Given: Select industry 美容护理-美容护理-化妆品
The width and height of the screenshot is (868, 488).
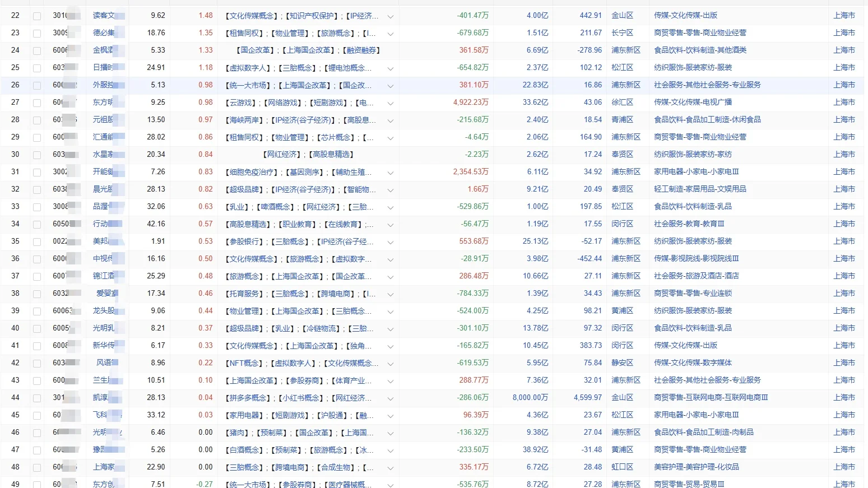Looking at the screenshot, I should coord(697,467).
